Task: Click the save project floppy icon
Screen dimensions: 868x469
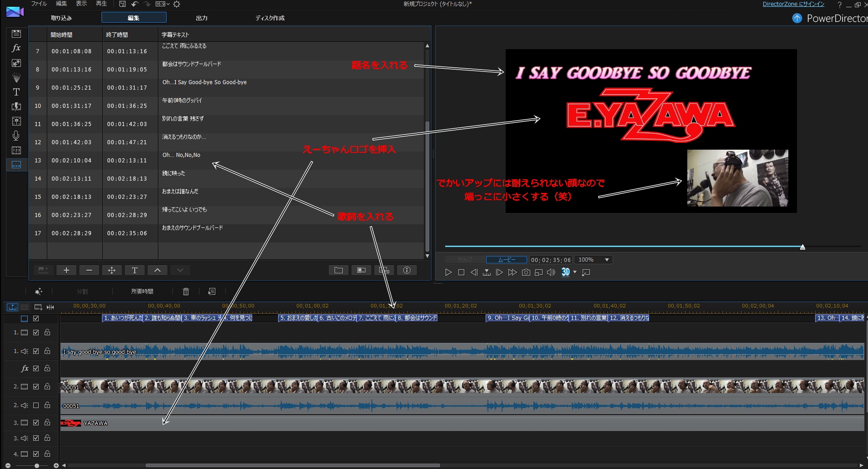Action: click(x=122, y=4)
